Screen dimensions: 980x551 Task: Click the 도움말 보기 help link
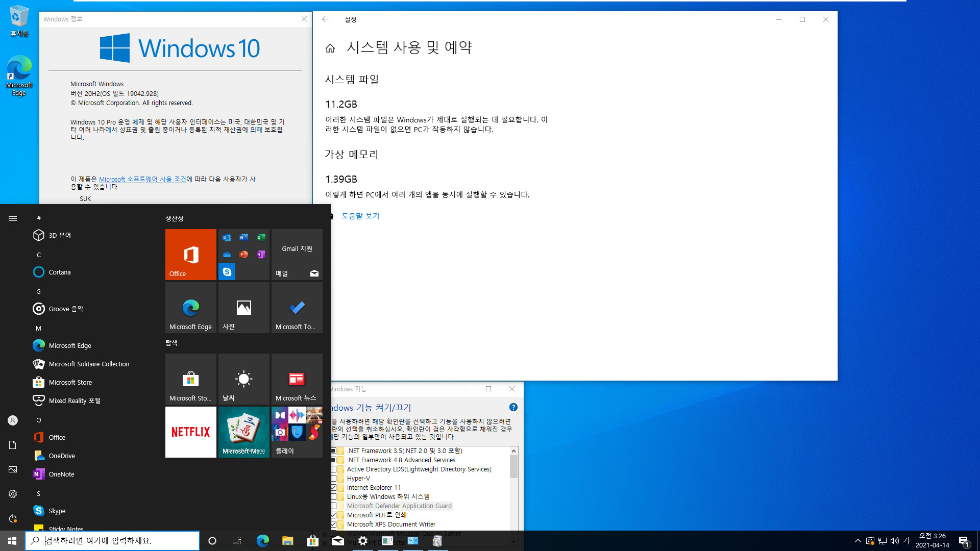pos(360,216)
